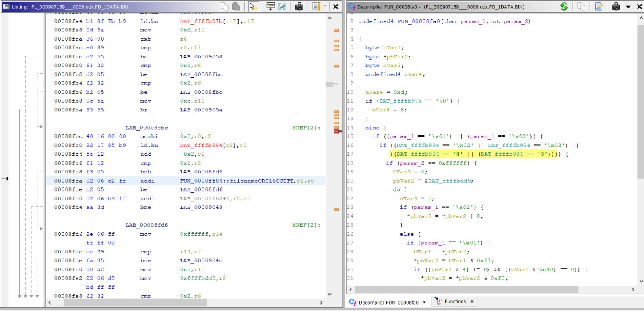Click the Copy icon in Listing toolbar
This screenshot has height=311, width=644.
(225, 6)
